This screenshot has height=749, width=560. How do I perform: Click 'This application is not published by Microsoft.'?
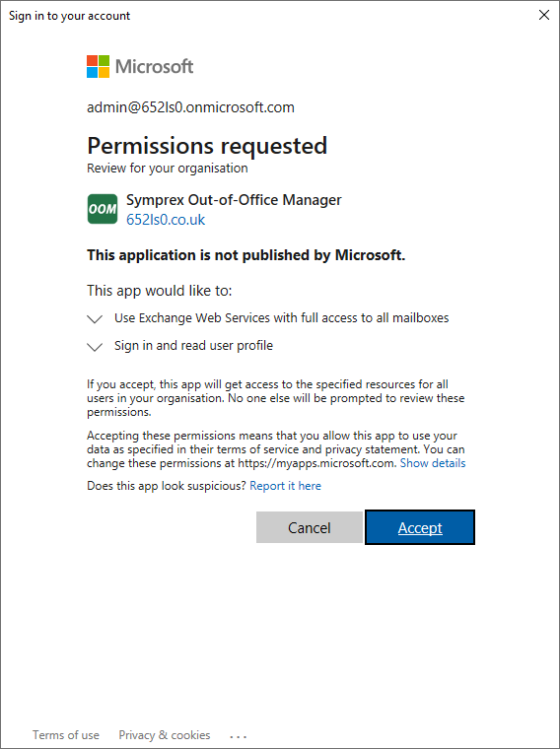246,255
